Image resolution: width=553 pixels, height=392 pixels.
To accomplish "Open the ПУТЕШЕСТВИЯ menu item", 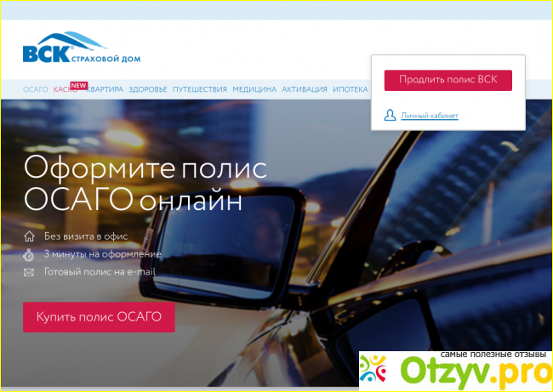I will (199, 89).
